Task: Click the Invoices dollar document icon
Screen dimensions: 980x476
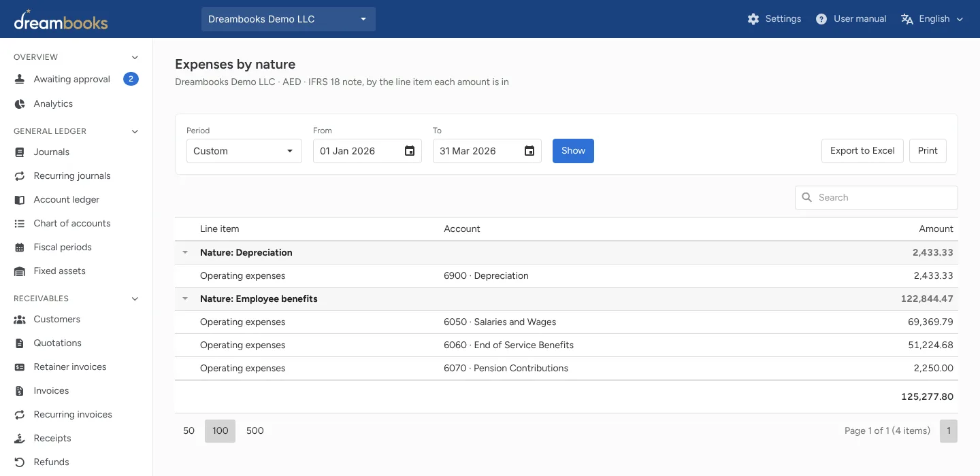Action: tap(20, 391)
